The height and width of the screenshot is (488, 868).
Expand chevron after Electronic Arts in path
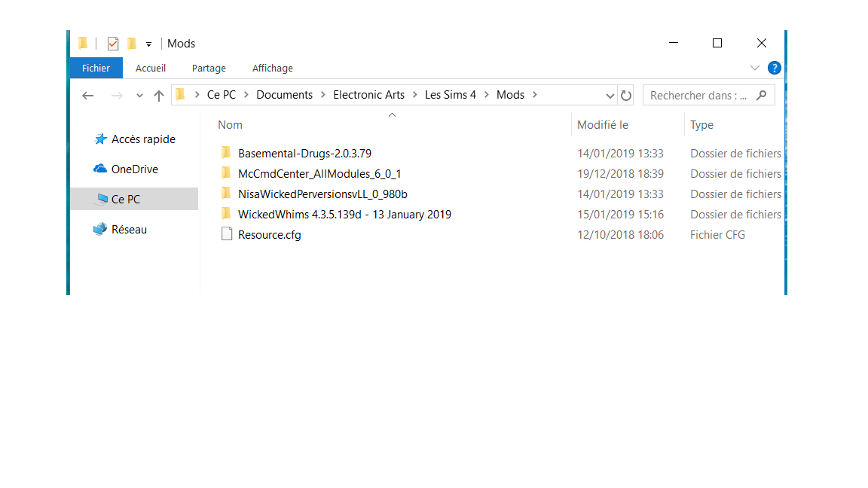pos(414,95)
